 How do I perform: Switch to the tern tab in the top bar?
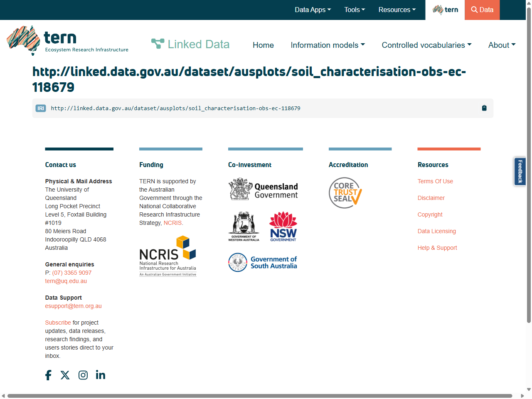click(445, 10)
